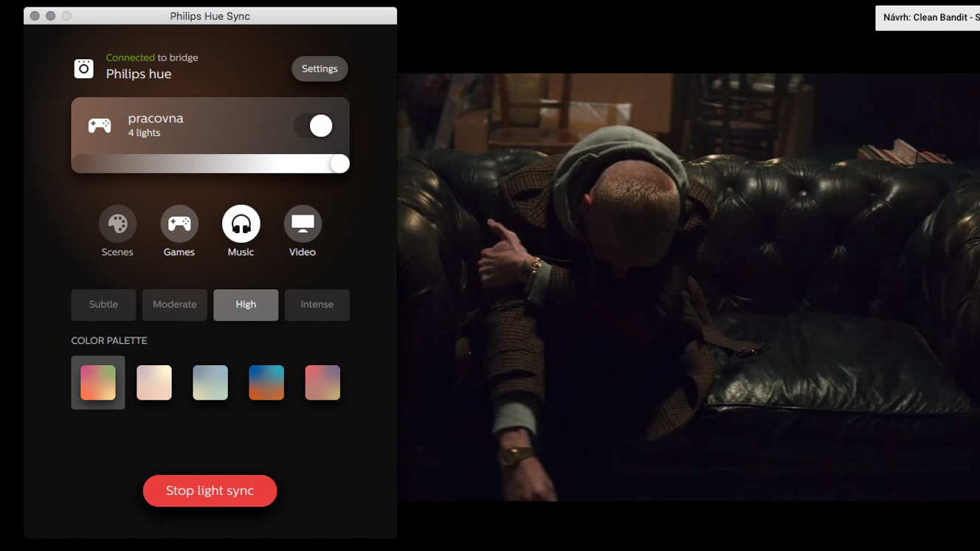980x551 pixels.
Task: Click the '4 lights' label
Action: (144, 133)
